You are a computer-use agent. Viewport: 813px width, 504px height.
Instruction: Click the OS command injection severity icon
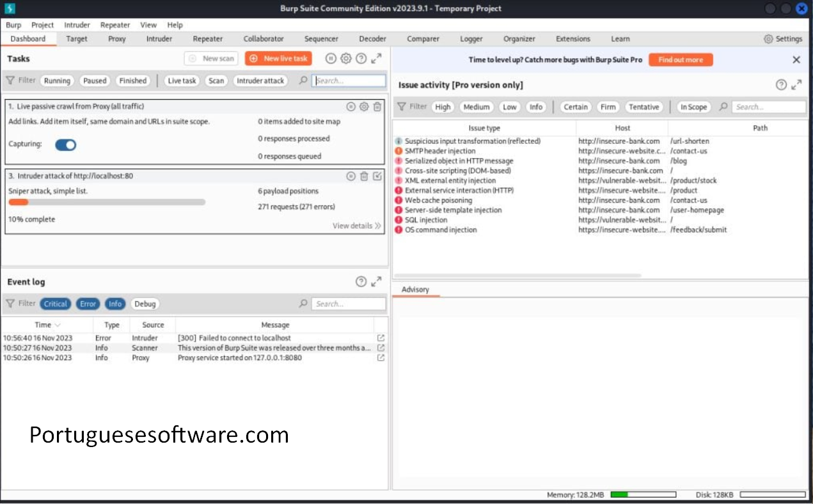[399, 230]
